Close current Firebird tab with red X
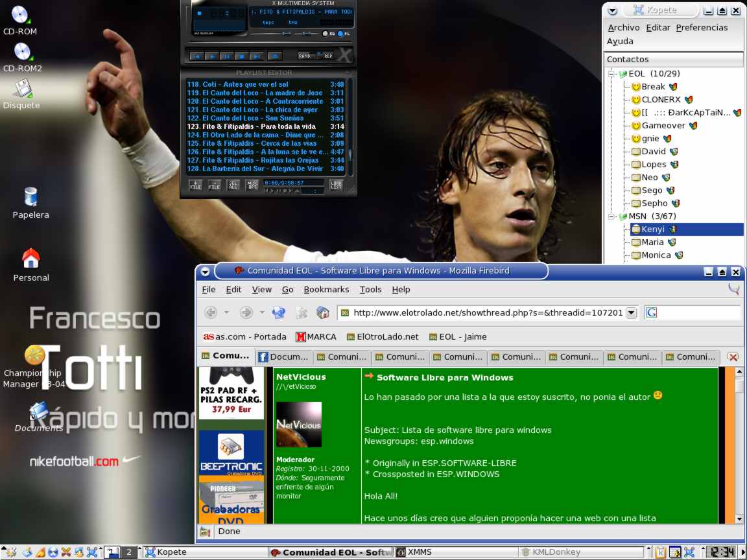Viewport: 747px width, 560px height. coord(733,357)
